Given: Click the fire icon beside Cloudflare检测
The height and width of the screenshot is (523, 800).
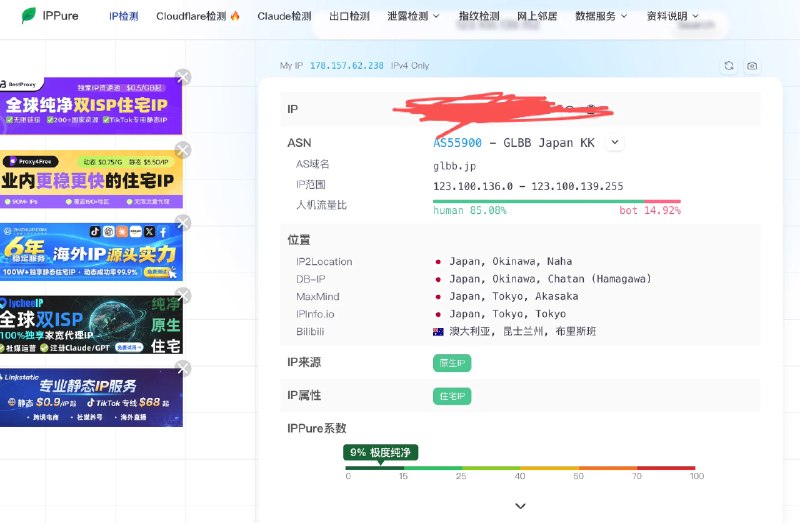Looking at the screenshot, I should pyautogui.click(x=235, y=16).
